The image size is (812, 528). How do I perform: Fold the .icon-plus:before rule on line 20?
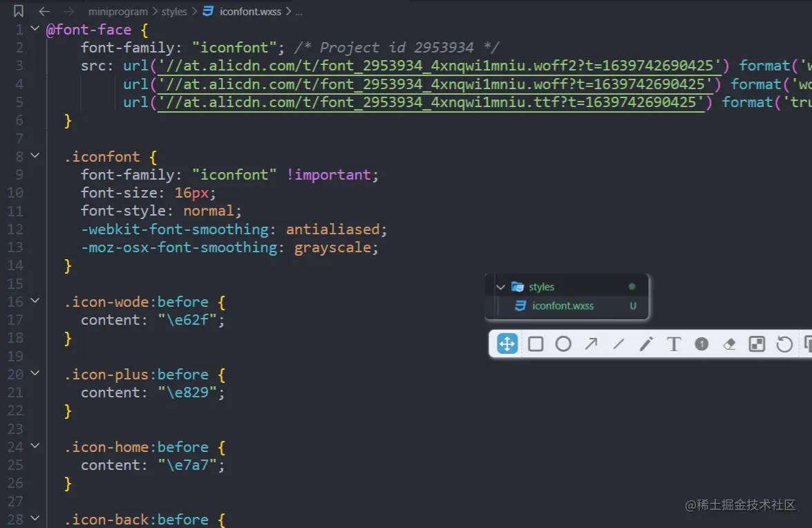(35, 373)
